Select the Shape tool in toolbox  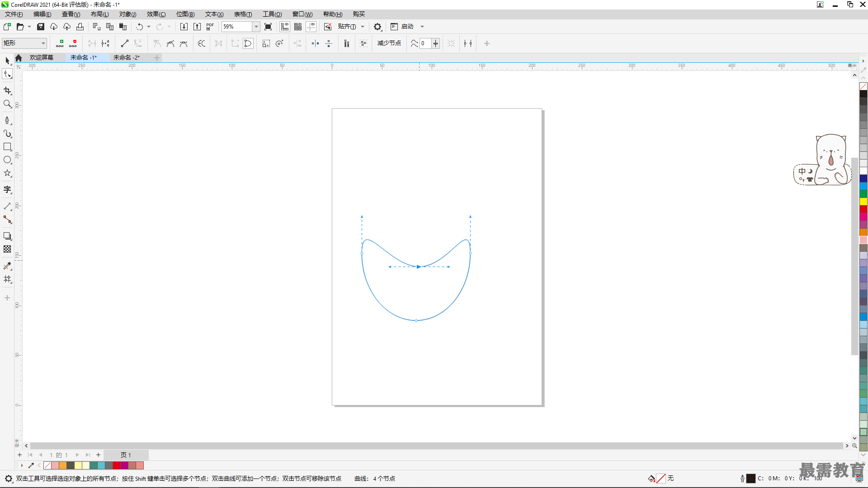pyautogui.click(x=7, y=74)
